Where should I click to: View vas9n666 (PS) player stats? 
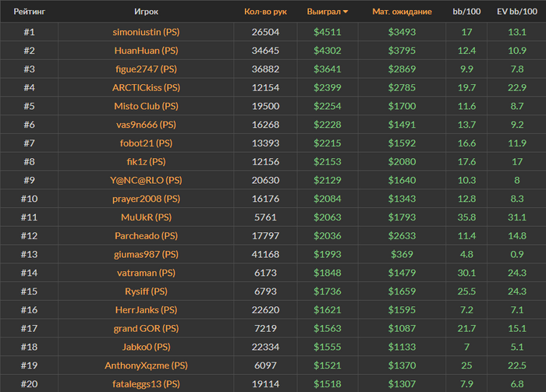[x=147, y=125]
